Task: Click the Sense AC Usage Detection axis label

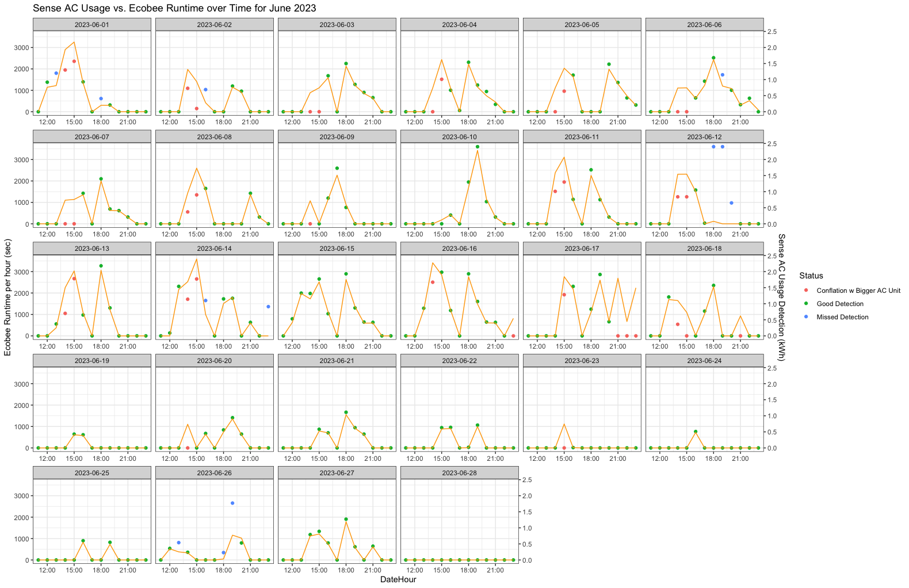Action: click(x=781, y=297)
